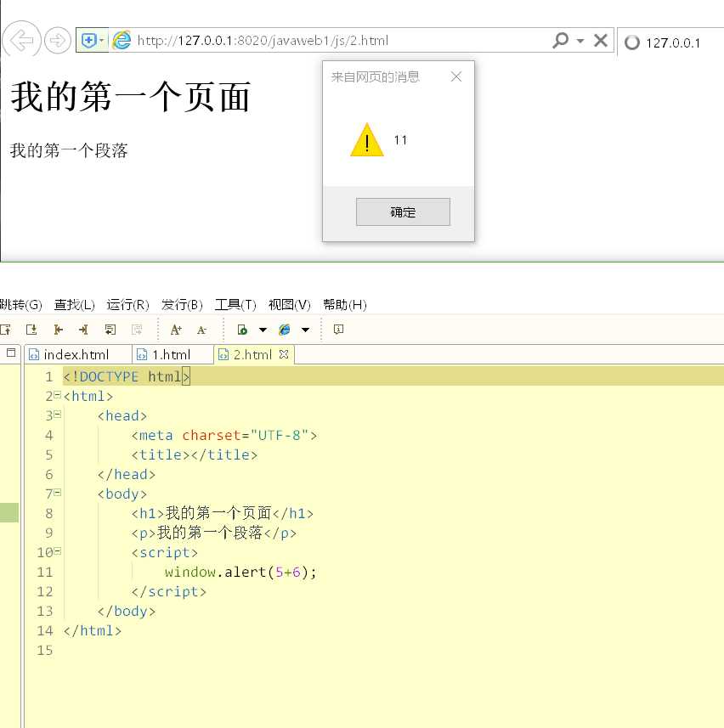Click the meta charset="UTF-8" line
This screenshot has height=728, width=724.
click(x=223, y=436)
